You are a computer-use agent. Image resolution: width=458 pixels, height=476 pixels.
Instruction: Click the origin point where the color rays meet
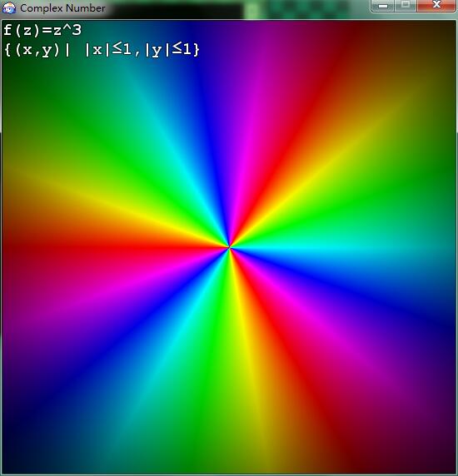(229, 248)
